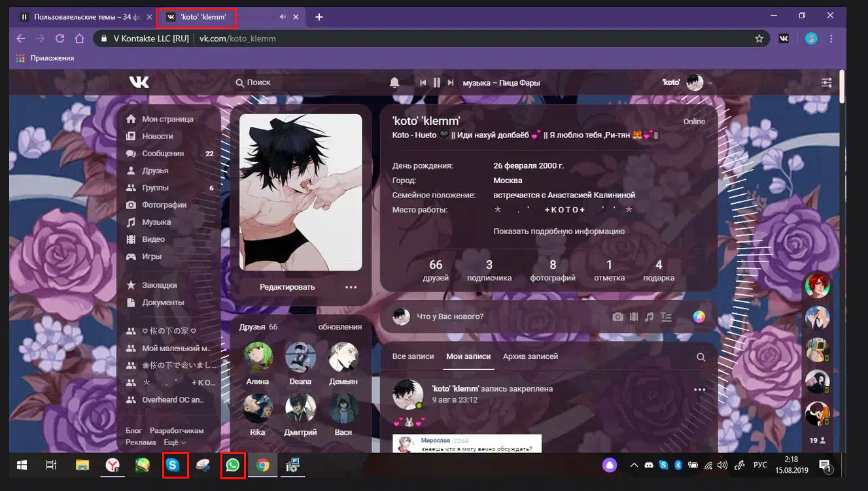
Task: Expand the 'koto' account menu chevron
Action: pos(710,83)
